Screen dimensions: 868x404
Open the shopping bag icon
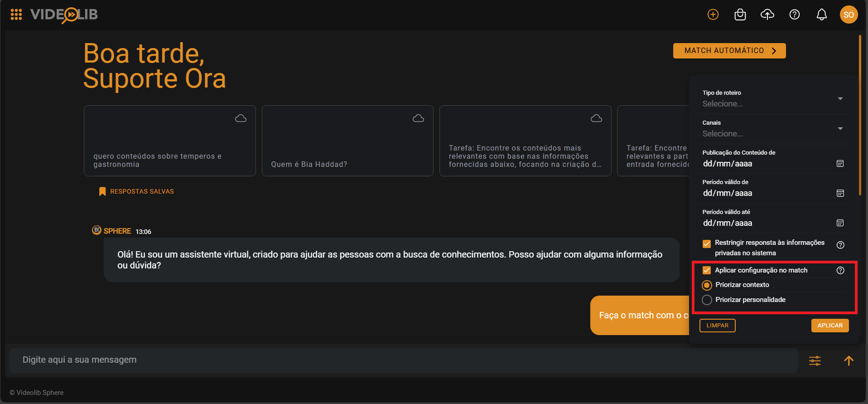pyautogui.click(x=740, y=15)
